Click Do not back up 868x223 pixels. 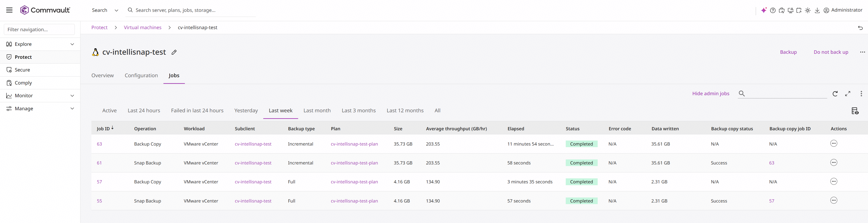tap(831, 52)
